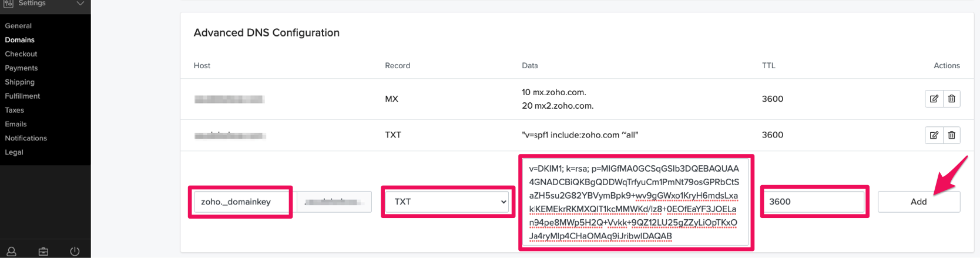This screenshot has height=258, width=980.
Task: Click the TTL field showing 3600
Action: point(814,202)
